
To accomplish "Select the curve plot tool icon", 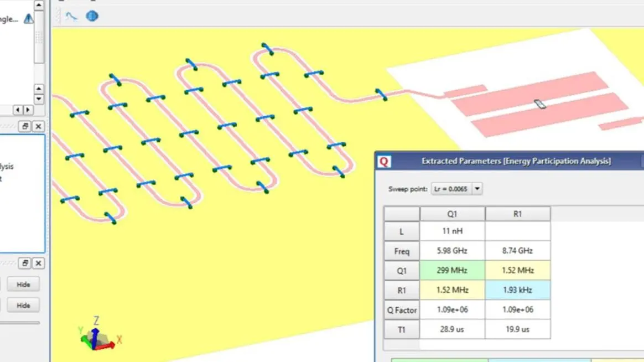I will click(x=71, y=16).
